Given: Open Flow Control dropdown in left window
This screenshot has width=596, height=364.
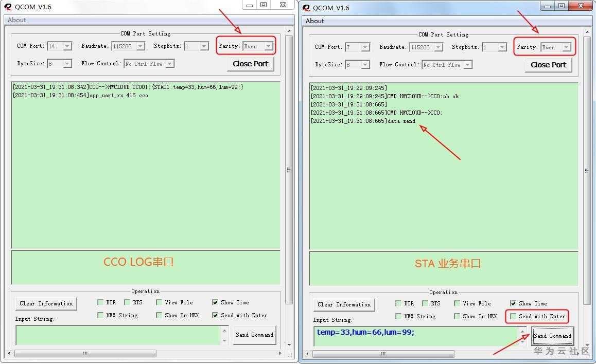Looking at the screenshot, I should [x=170, y=63].
